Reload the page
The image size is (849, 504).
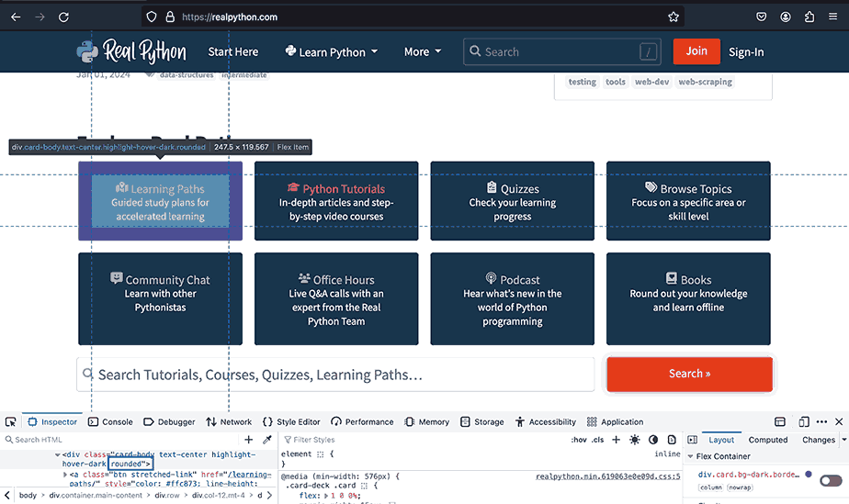pyautogui.click(x=63, y=17)
